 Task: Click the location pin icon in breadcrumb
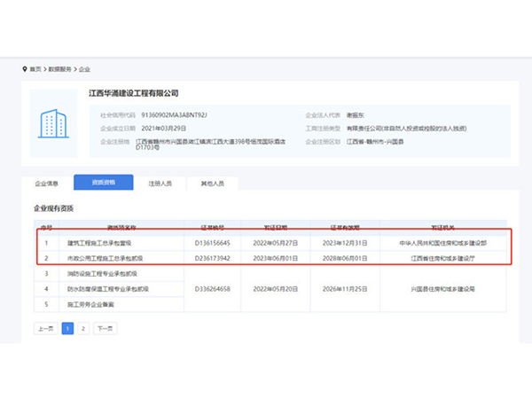(25, 69)
